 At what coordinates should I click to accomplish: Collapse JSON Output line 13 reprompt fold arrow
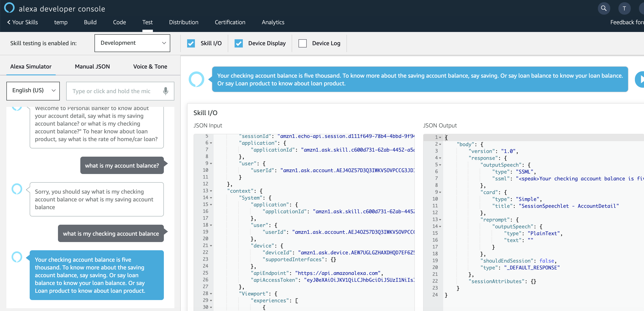440,220
